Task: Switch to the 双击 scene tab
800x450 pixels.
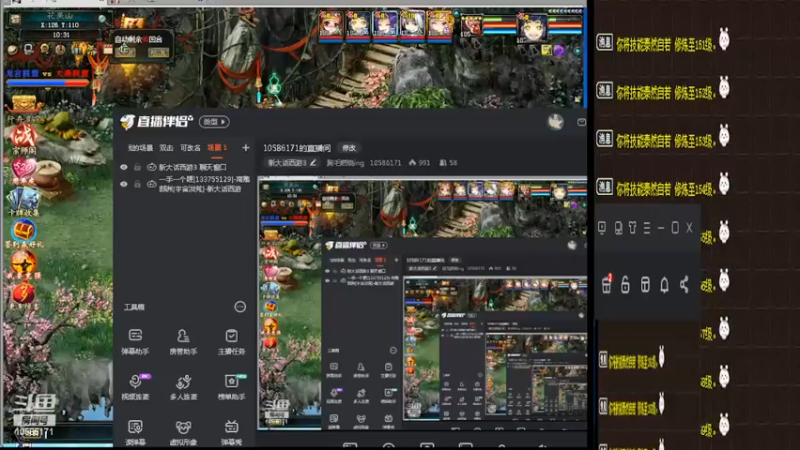Action: pos(166,148)
